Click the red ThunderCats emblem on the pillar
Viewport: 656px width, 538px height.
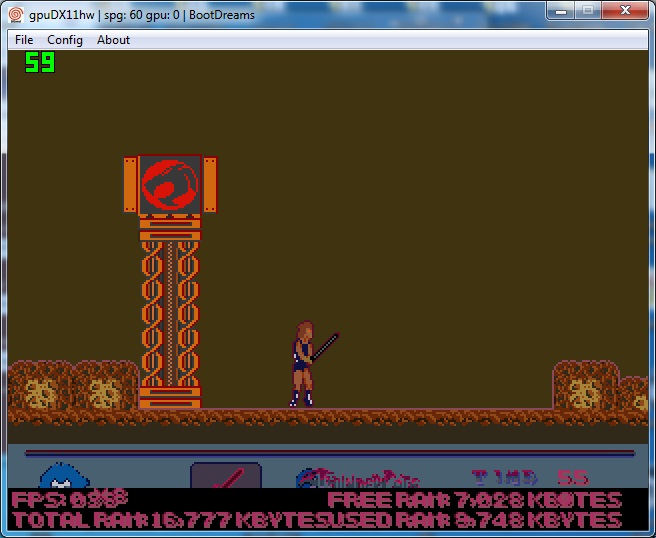(x=170, y=184)
